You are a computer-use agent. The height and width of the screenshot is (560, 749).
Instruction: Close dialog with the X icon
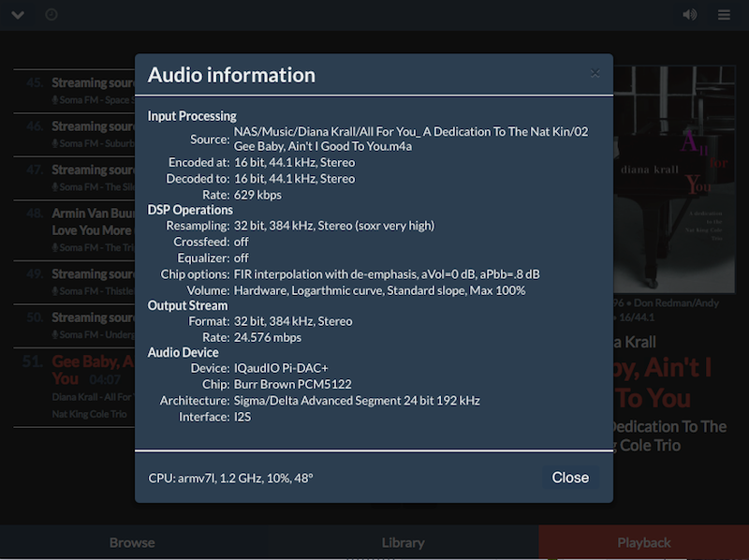tap(595, 73)
